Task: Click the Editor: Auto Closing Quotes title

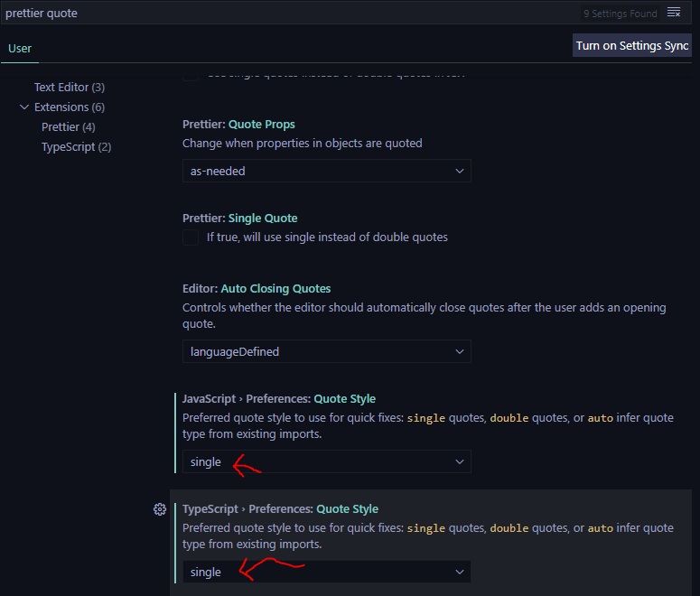Action: [x=257, y=289]
